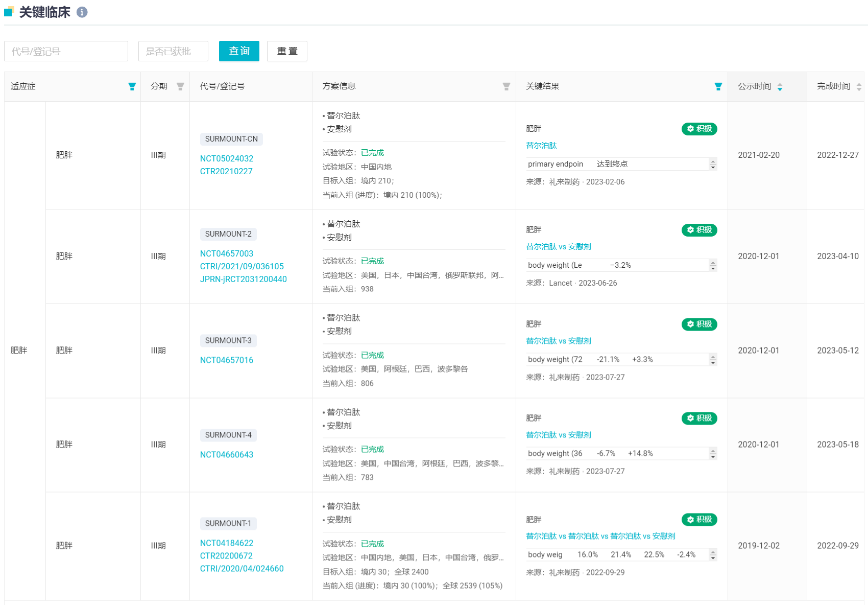Sort table by 完成时间 column
Viewport: 868px width, 605px height.
pyautogui.click(x=859, y=87)
